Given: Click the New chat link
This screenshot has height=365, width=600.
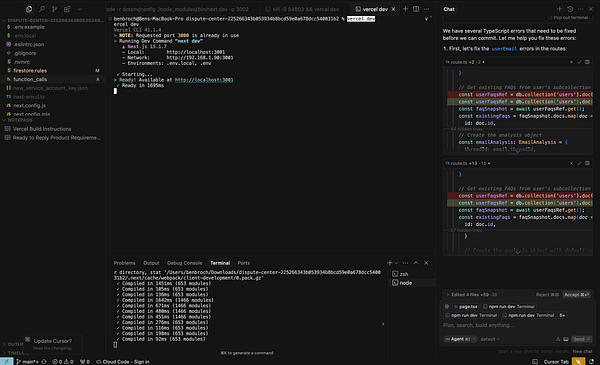Looking at the screenshot, I should (x=582, y=351).
